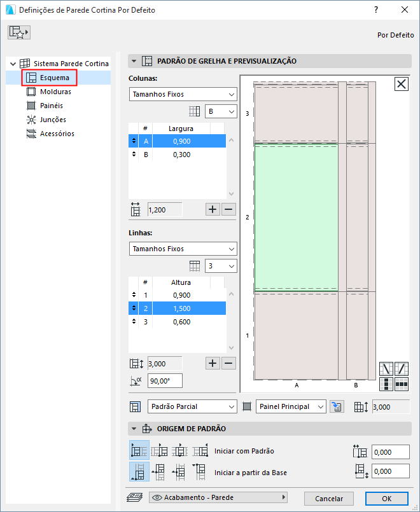Select column B width value 0,300
Viewport: 420px width, 512px height.
[181, 155]
